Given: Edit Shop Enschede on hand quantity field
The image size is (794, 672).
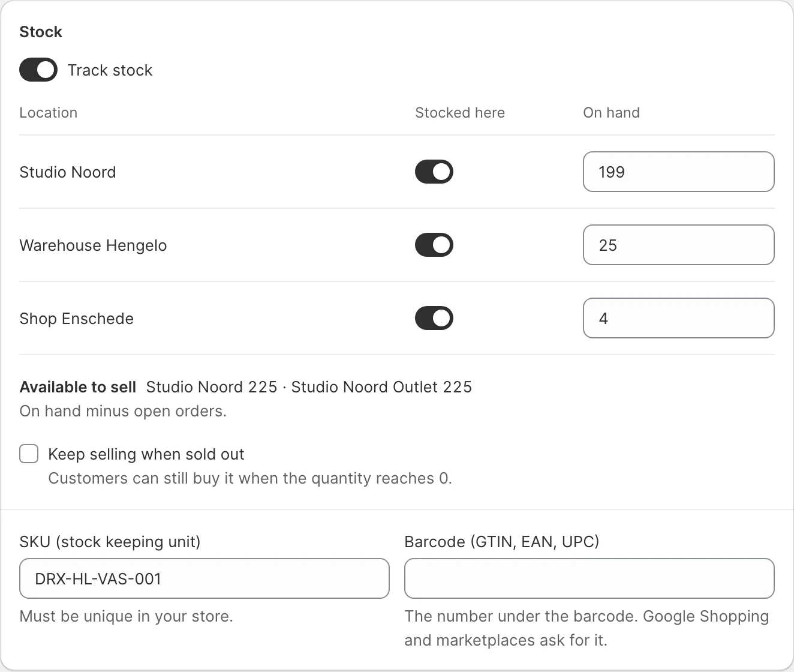Looking at the screenshot, I should point(679,318).
